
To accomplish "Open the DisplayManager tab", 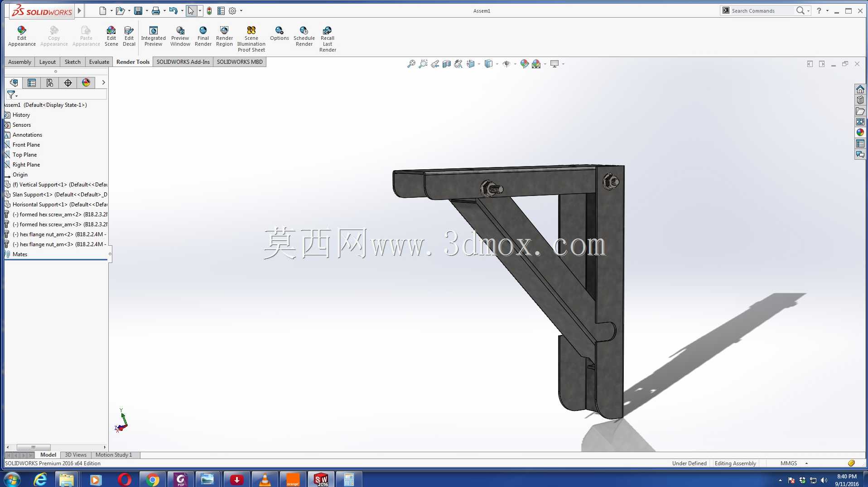I will click(86, 82).
